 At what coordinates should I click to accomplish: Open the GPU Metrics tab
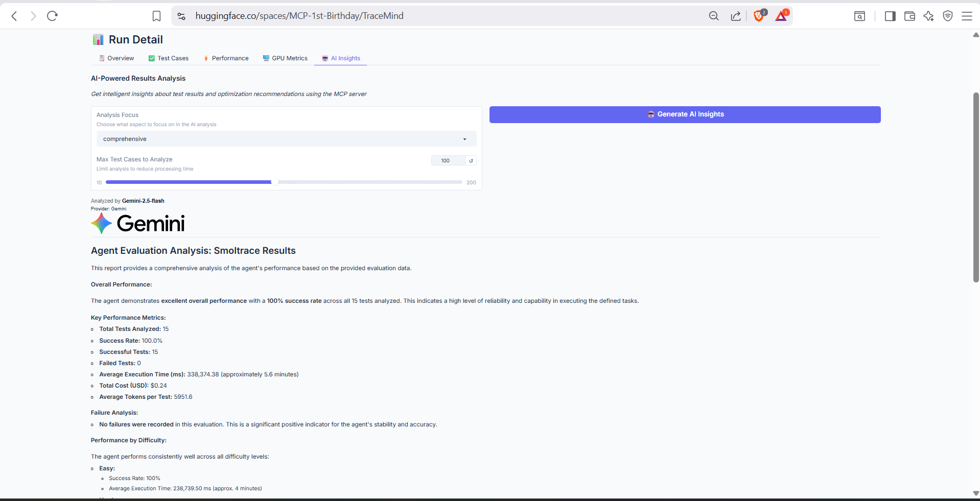(x=285, y=58)
